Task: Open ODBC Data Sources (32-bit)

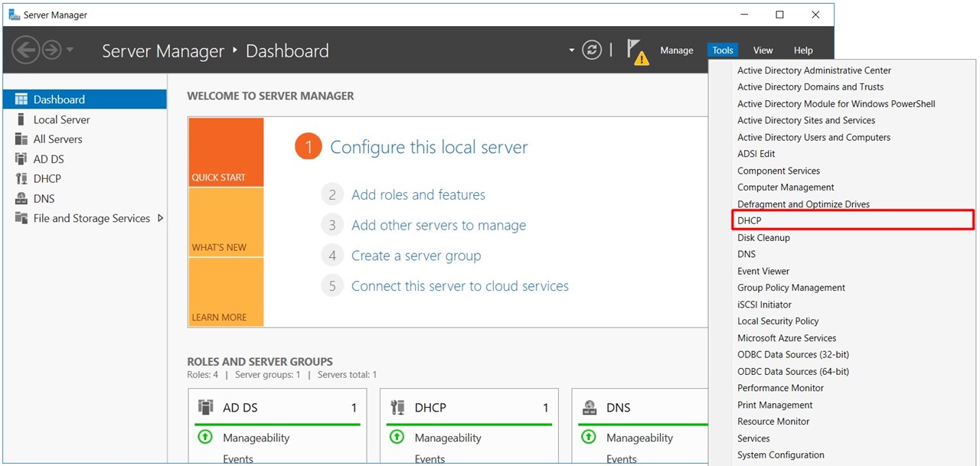Action: pyautogui.click(x=793, y=354)
